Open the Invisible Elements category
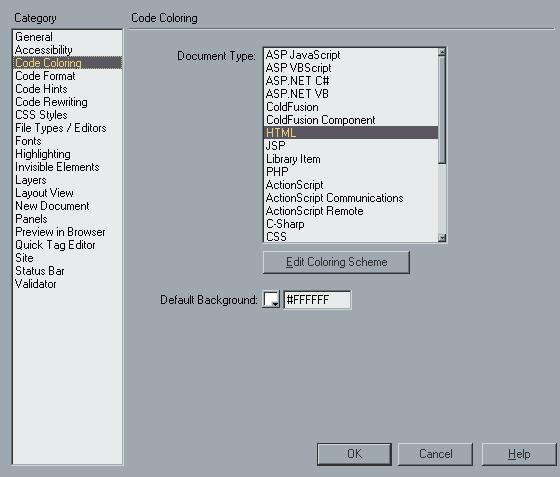 coord(68,167)
